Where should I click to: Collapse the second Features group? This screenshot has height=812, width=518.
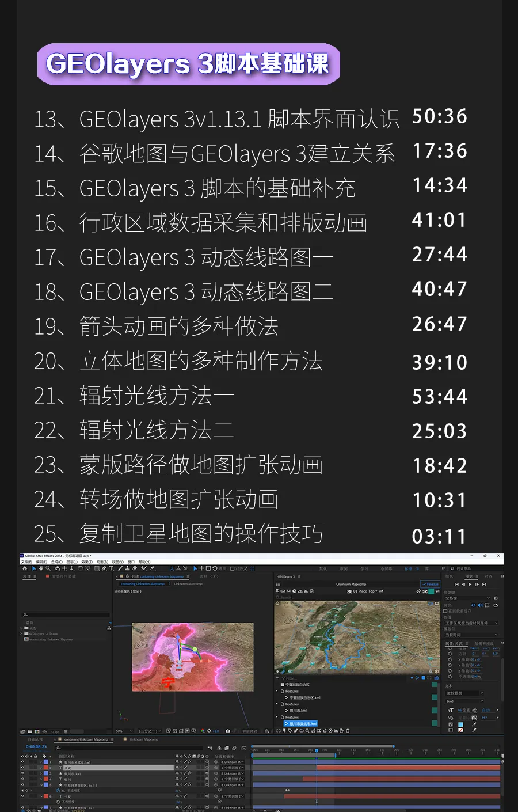[x=277, y=704]
